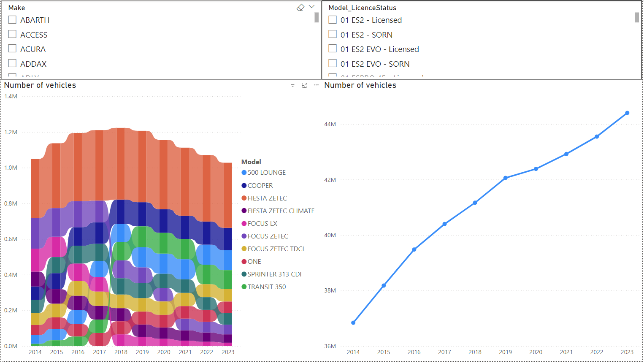
Task: Click the COOPER legend color dot
Action: 244,185
